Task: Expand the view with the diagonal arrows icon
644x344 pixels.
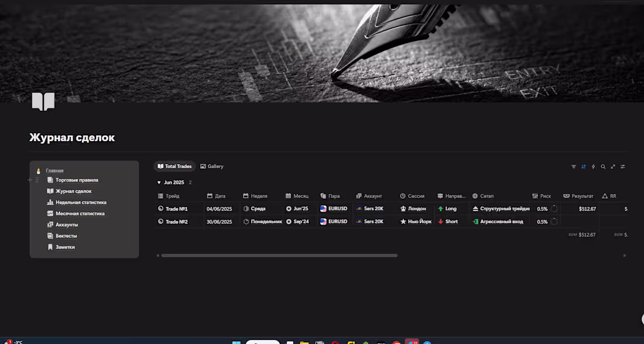Action: [612, 166]
